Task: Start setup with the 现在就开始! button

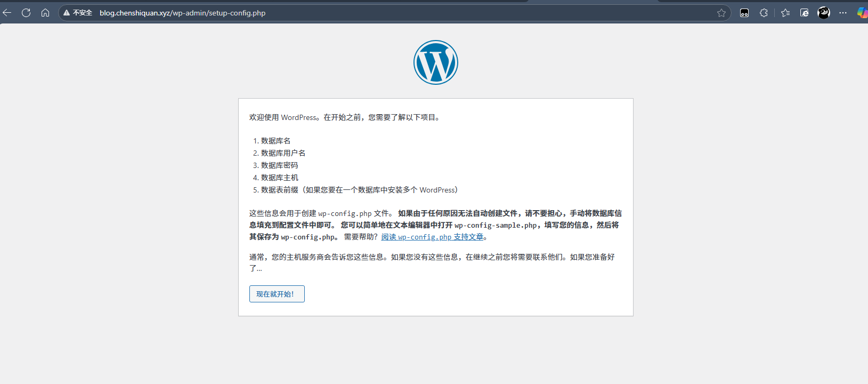Action: point(277,294)
